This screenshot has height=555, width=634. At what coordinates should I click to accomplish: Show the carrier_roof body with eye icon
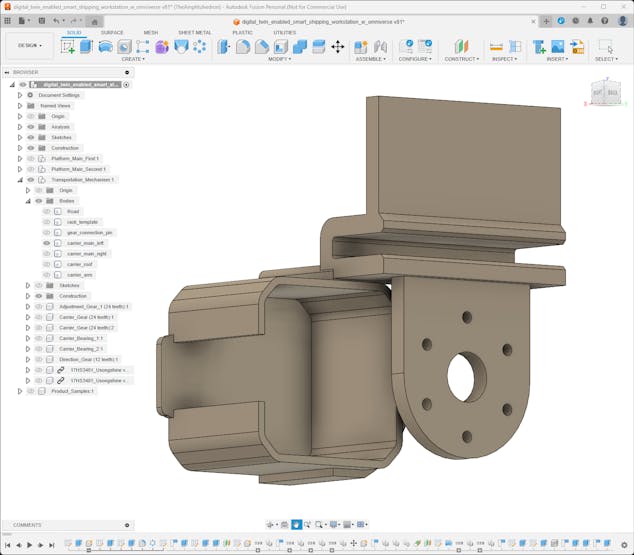(46, 264)
